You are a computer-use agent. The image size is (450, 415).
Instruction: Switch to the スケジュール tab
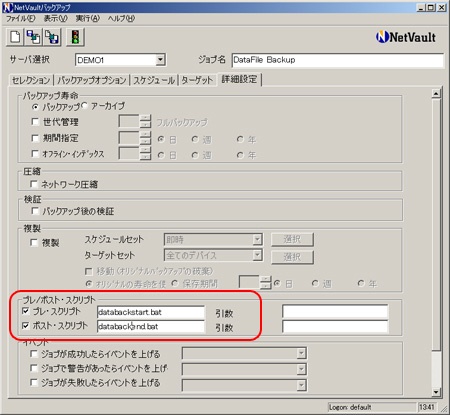(x=154, y=80)
